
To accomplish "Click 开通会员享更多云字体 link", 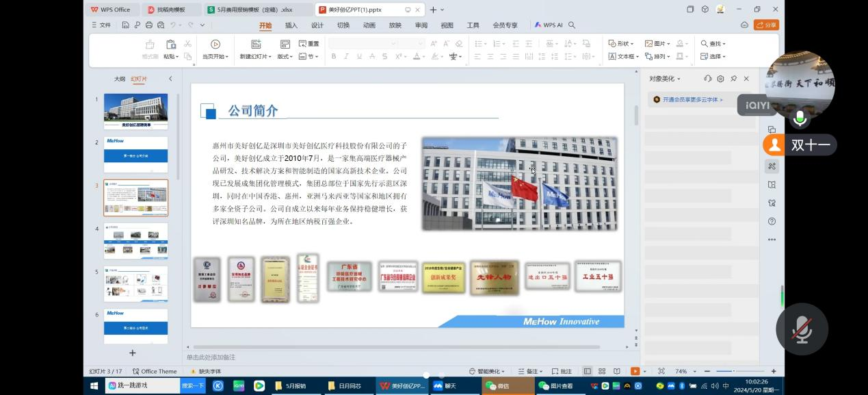I will point(692,99).
